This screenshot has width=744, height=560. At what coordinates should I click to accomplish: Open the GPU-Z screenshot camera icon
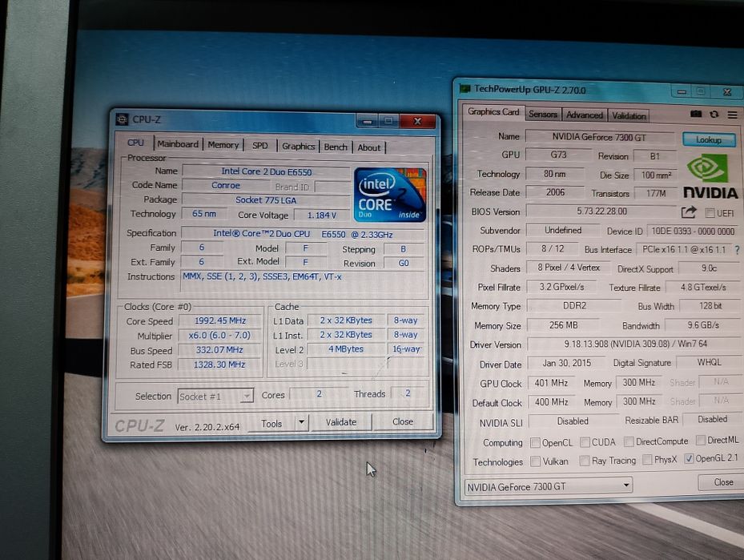pos(696,114)
